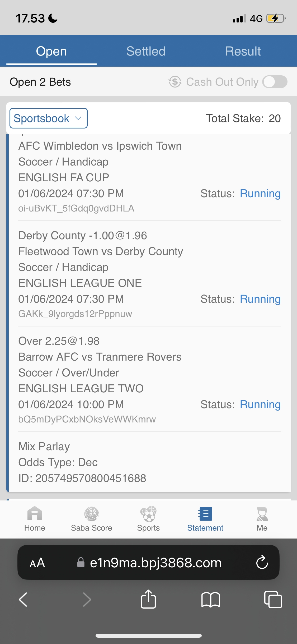Switch to the Settled tab
This screenshot has width=297, height=644.
click(x=146, y=51)
